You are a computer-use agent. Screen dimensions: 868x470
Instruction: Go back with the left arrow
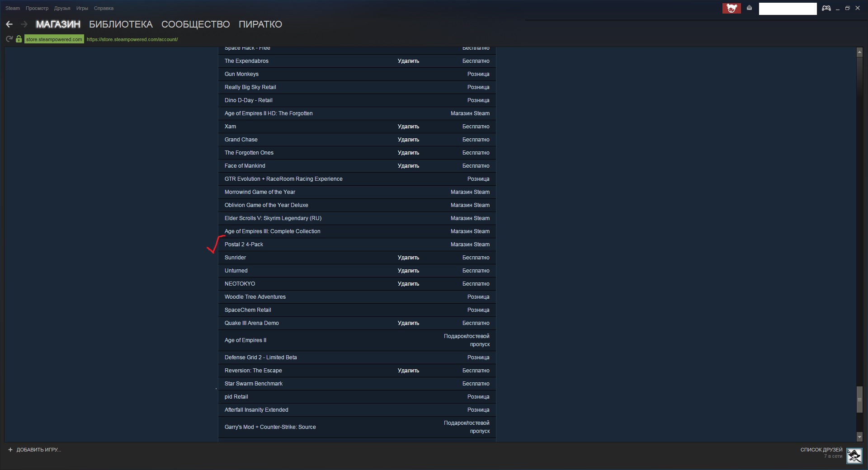[9, 24]
